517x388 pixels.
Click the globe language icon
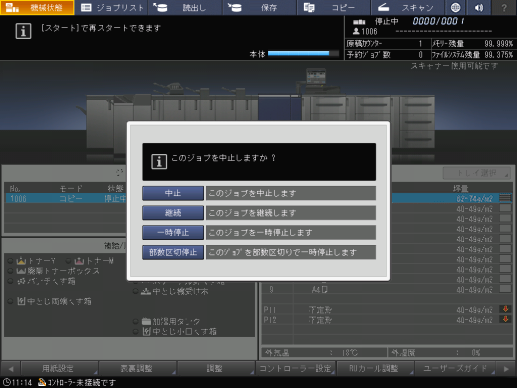455,7
